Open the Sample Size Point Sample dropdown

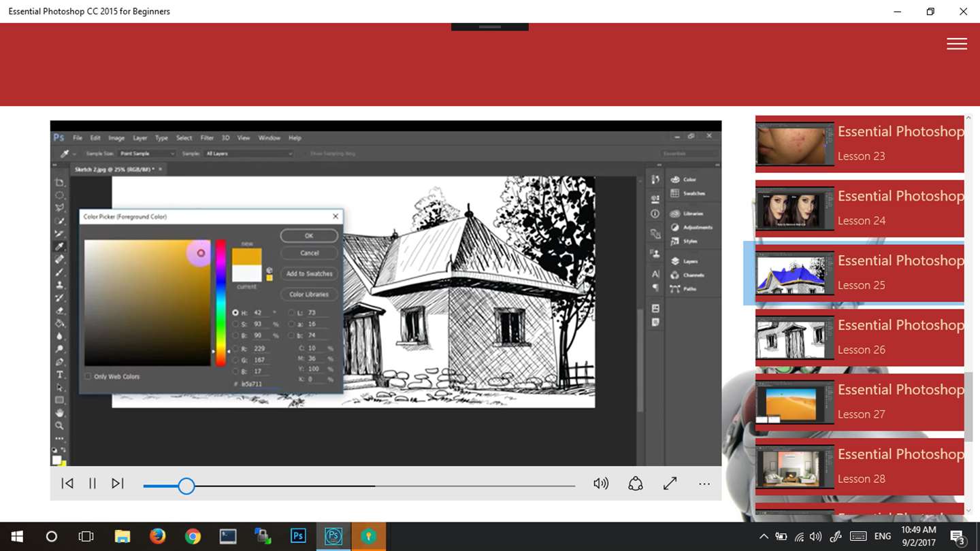point(147,154)
